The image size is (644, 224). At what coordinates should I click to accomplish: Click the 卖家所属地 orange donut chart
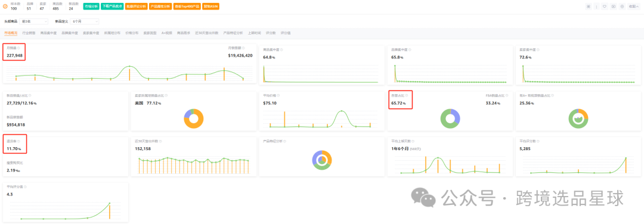pos(193,119)
